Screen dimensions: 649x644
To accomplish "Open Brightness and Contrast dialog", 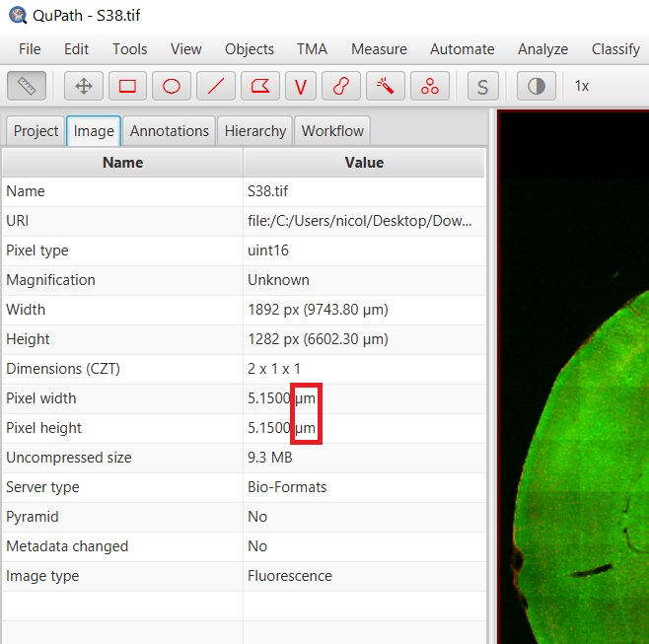I will pyautogui.click(x=536, y=86).
